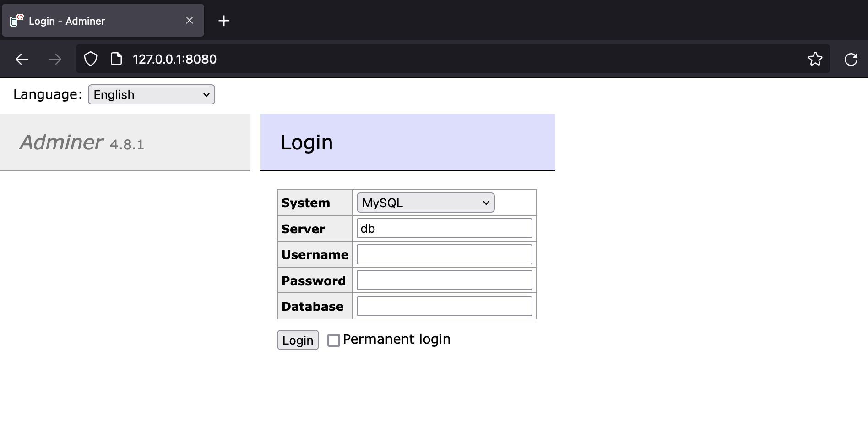
Task: Click the Database field
Action: [x=443, y=306]
